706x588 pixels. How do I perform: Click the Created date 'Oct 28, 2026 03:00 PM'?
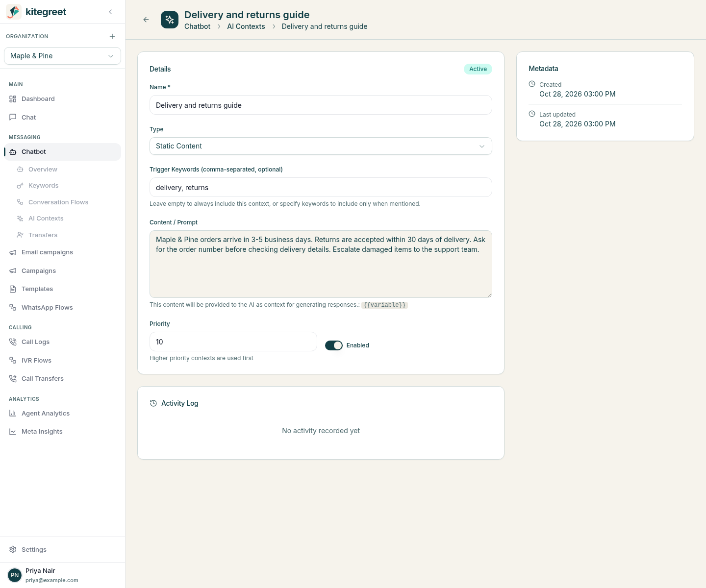(x=578, y=94)
